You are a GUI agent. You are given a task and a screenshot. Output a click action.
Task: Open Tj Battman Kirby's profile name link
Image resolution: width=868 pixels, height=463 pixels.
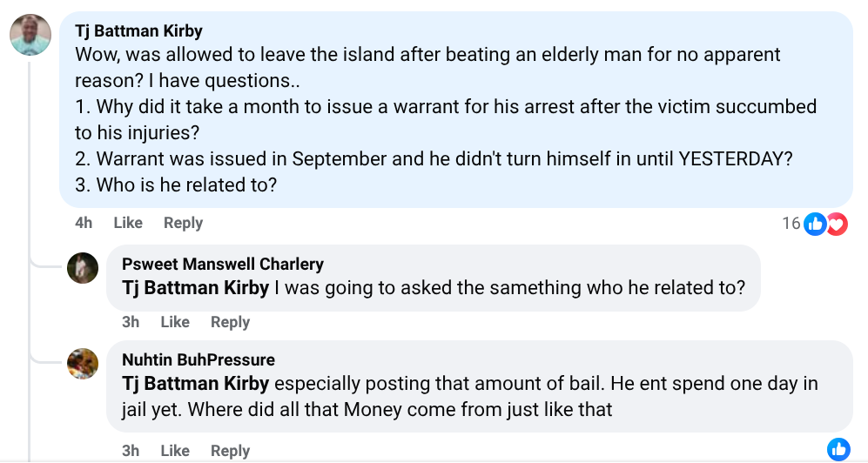click(x=138, y=30)
